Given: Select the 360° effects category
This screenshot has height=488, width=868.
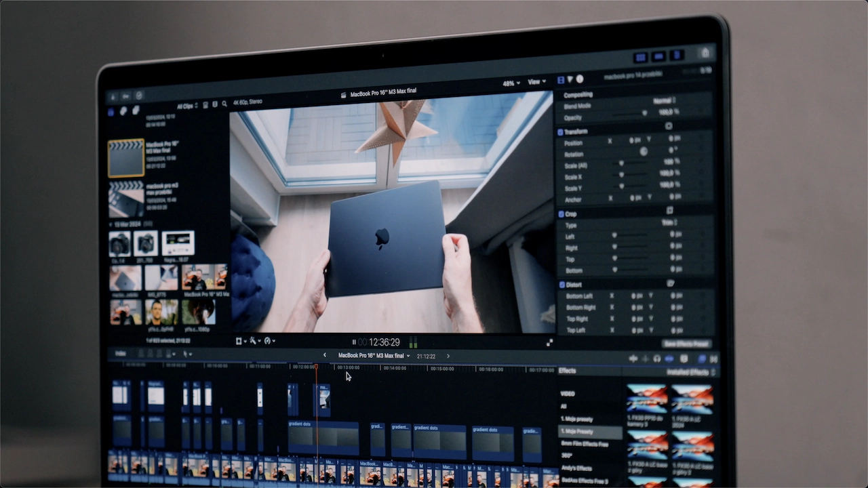Looking at the screenshot, I should pyautogui.click(x=568, y=456).
